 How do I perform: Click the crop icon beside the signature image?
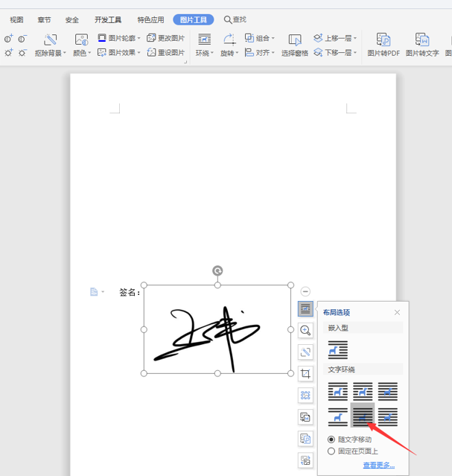pyautogui.click(x=305, y=374)
